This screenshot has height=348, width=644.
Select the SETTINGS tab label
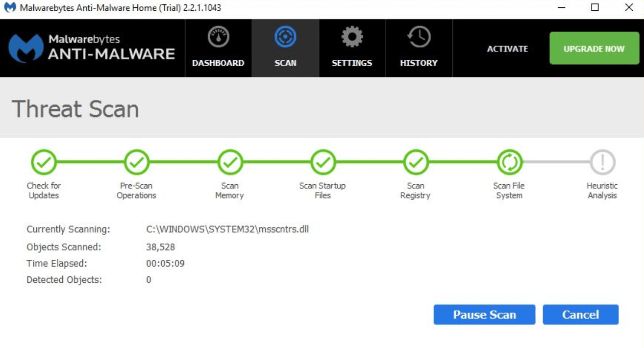click(352, 63)
